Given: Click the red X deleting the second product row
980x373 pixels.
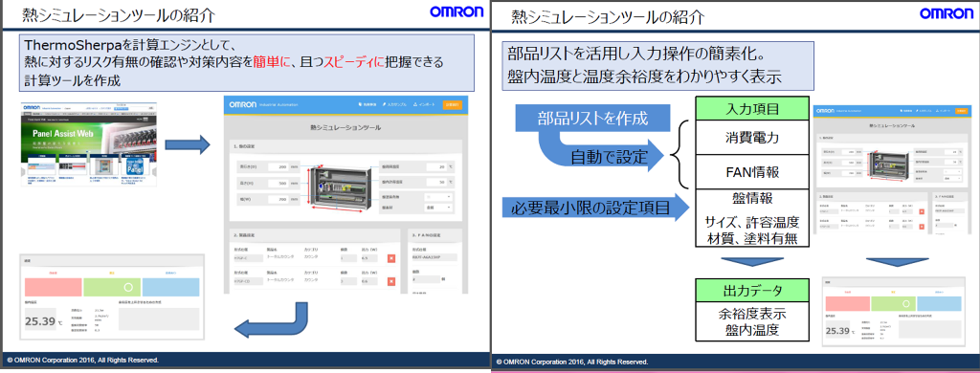Looking at the screenshot, I should point(391,282).
